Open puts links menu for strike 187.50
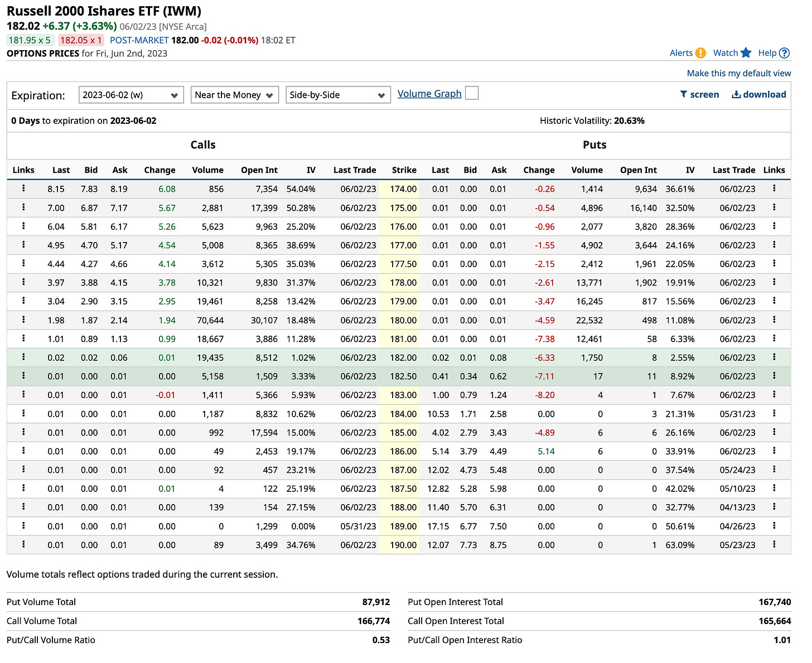The height and width of the screenshot is (663, 812). pyautogui.click(x=774, y=488)
